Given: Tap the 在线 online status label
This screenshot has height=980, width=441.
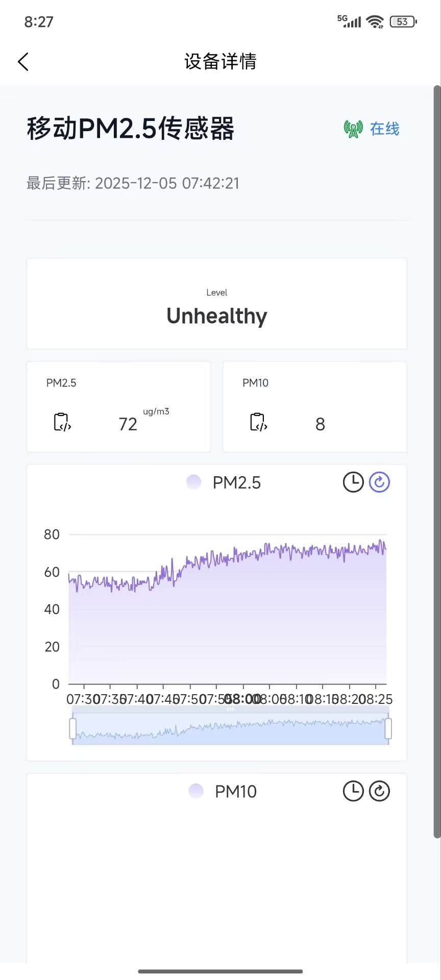Looking at the screenshot, I should coord(385,129).
